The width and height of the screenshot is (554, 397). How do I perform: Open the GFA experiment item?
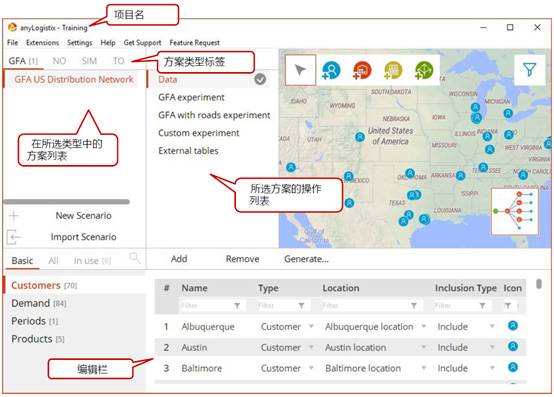191,97
